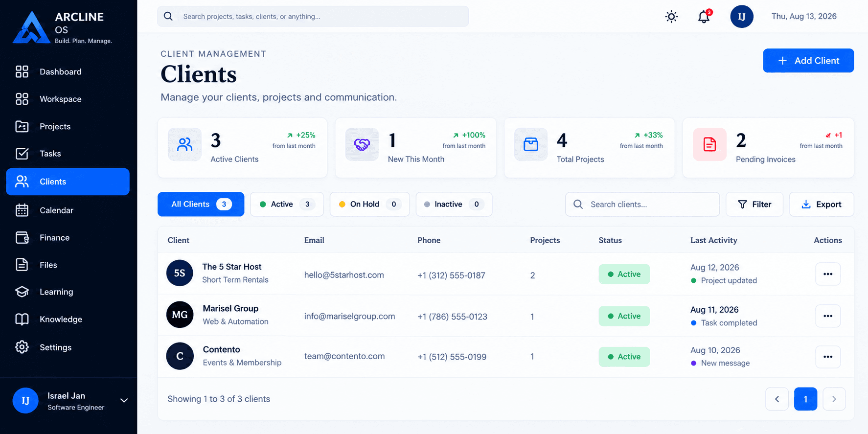Export the clients list
Screen dimensions: 868x434
[x=822, y=204]
